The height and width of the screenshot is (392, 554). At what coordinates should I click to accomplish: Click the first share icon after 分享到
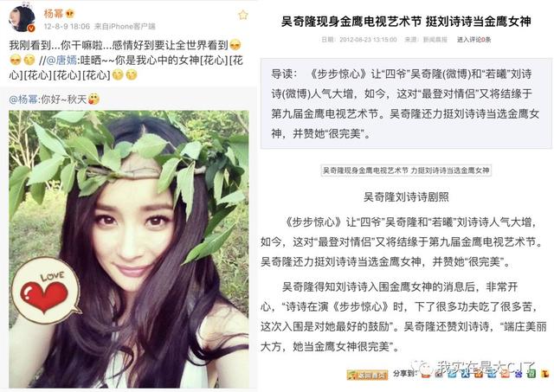425,374
